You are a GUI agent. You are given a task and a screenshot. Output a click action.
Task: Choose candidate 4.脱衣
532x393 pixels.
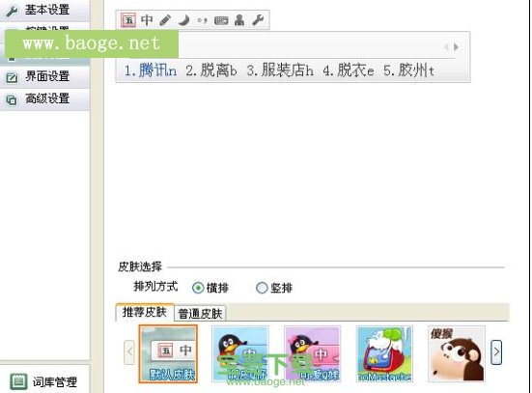coord(349,70)
